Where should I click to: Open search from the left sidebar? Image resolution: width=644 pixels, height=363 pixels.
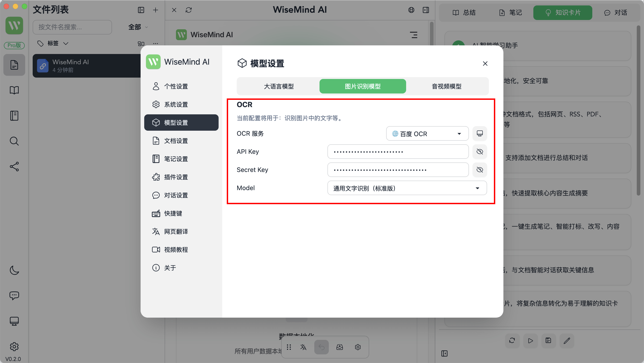pos(14,141)
